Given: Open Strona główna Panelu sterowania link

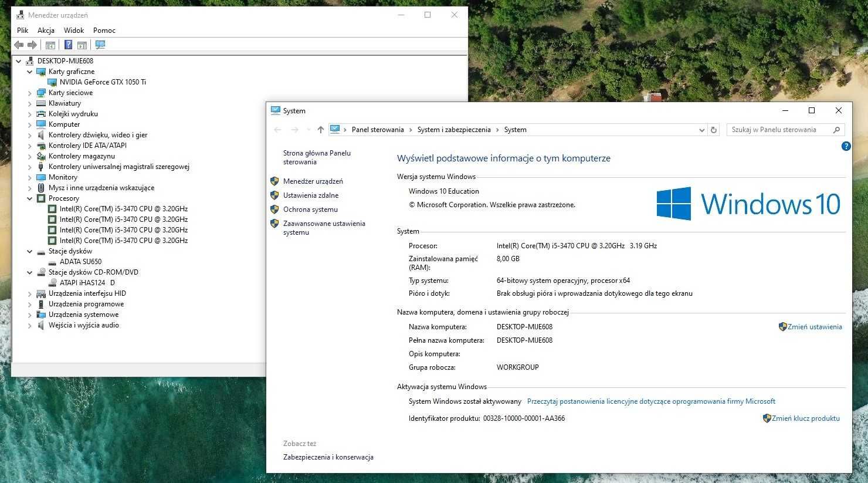Looking at the screenshot, I should (317, 157).
